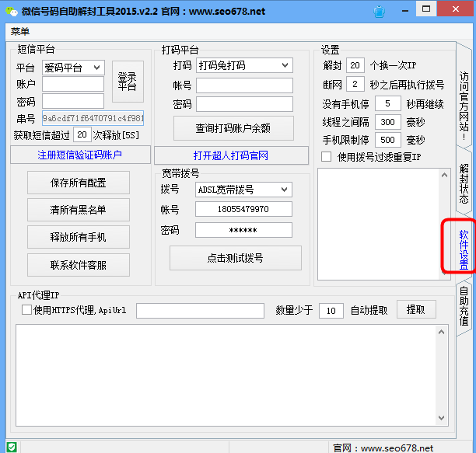This screenshot has height=453, width=476.
Task: Open the 菜单 menu
Action: pos(20,32)
